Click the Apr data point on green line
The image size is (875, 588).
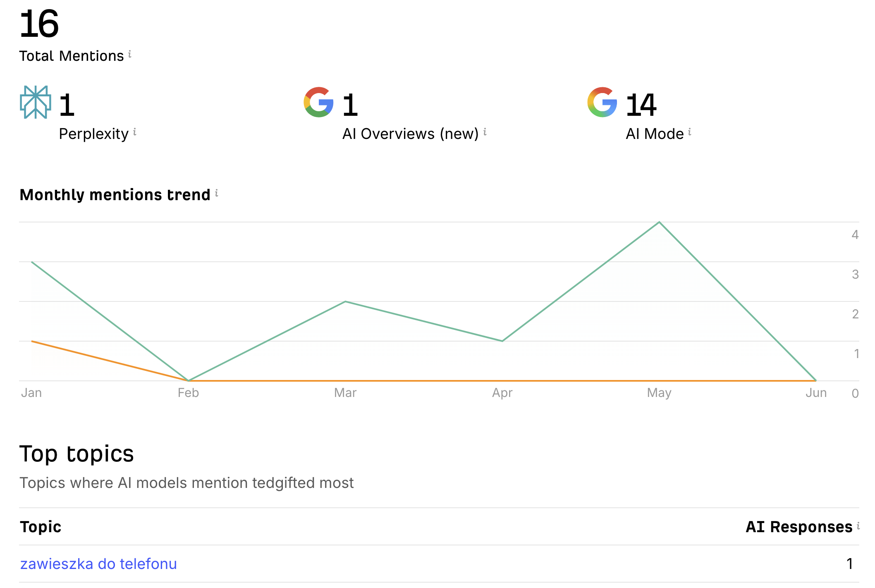(502, 341)
